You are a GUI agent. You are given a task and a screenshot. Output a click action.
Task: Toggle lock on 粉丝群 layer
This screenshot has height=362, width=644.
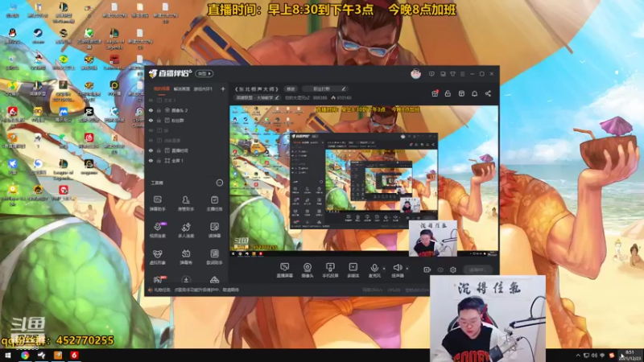coord(159,120)
